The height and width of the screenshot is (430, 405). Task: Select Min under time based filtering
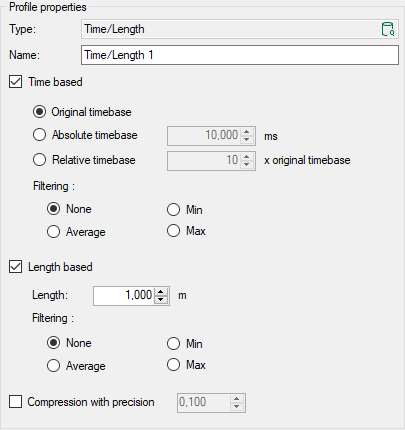point(173,210)
